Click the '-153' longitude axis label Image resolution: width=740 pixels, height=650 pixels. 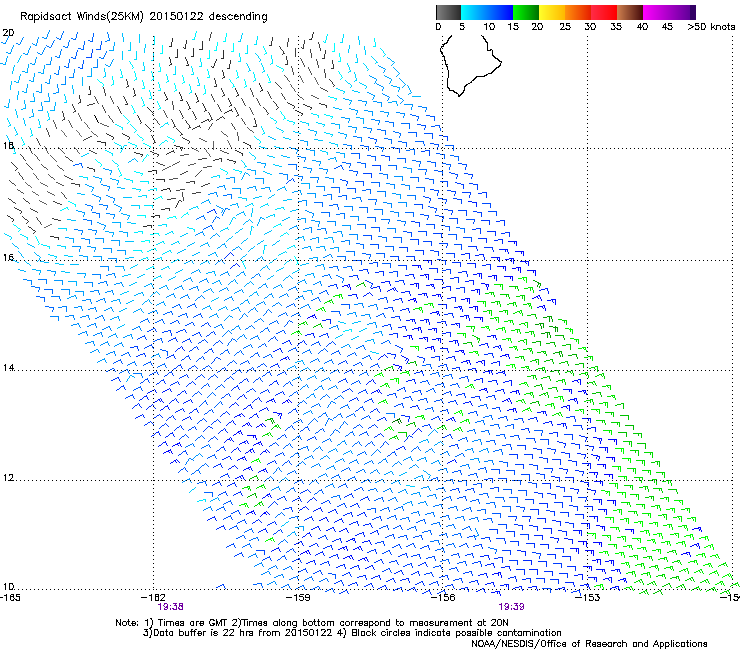pyautogui.click(x=588, y=597)
